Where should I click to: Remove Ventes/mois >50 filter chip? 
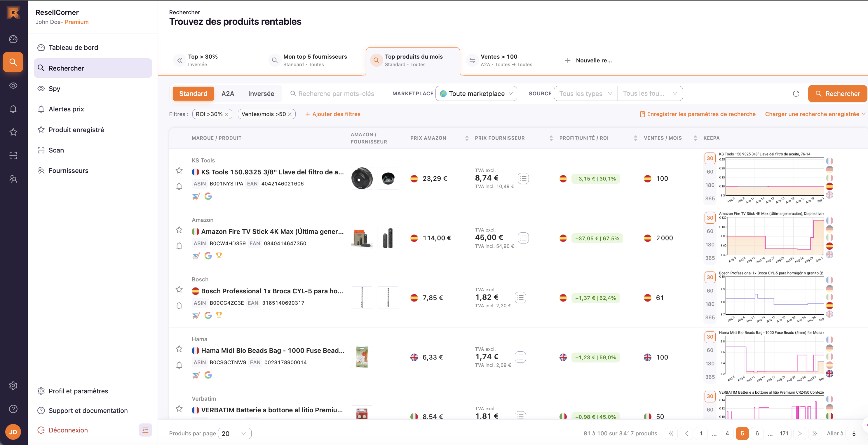point(290,114)
